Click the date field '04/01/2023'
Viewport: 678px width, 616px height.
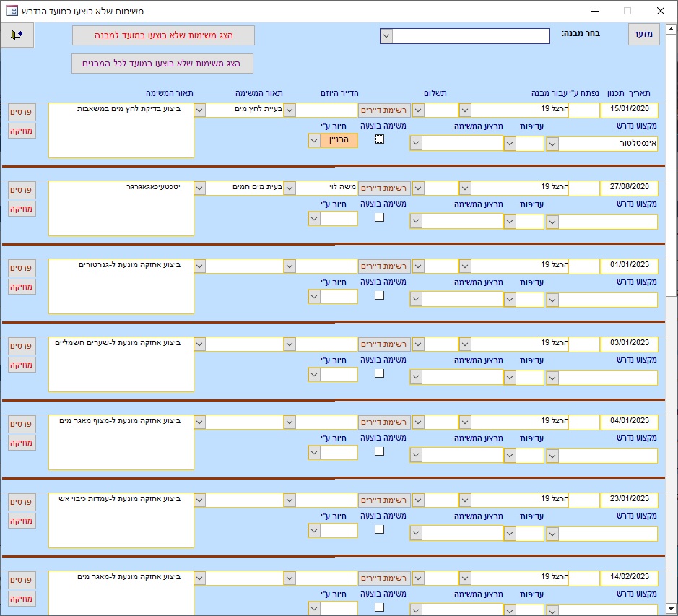click(x=629, y=421)
